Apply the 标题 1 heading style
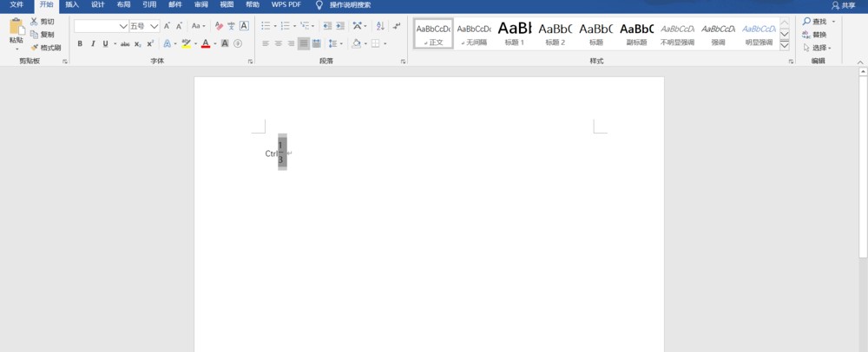868x352 pixels. click(x=514, y=33)
